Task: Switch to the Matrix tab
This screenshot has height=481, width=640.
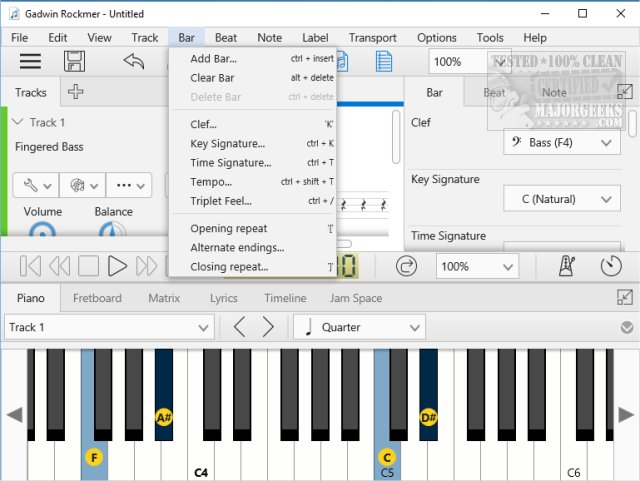Action: [164, 298]
